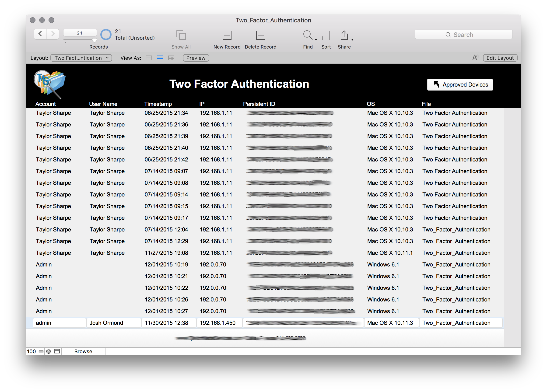Open the Find magnifier tool
The width and height of the screenshot is (547, 392).
point(308,35)
